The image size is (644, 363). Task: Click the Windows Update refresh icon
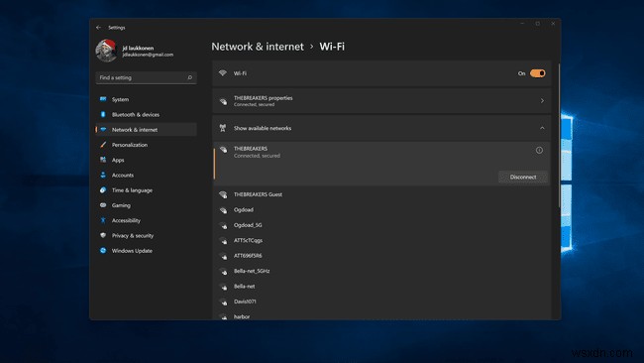[103, 250]
